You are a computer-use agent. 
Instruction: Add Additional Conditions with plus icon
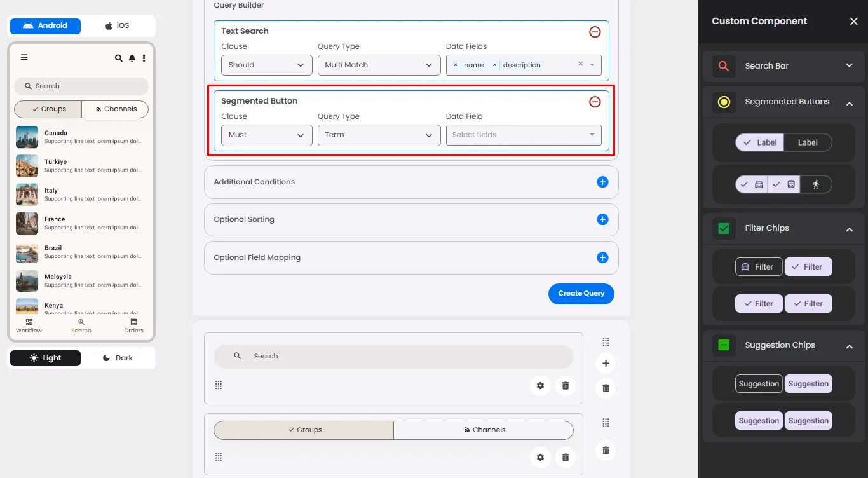[x=602, y=182]
